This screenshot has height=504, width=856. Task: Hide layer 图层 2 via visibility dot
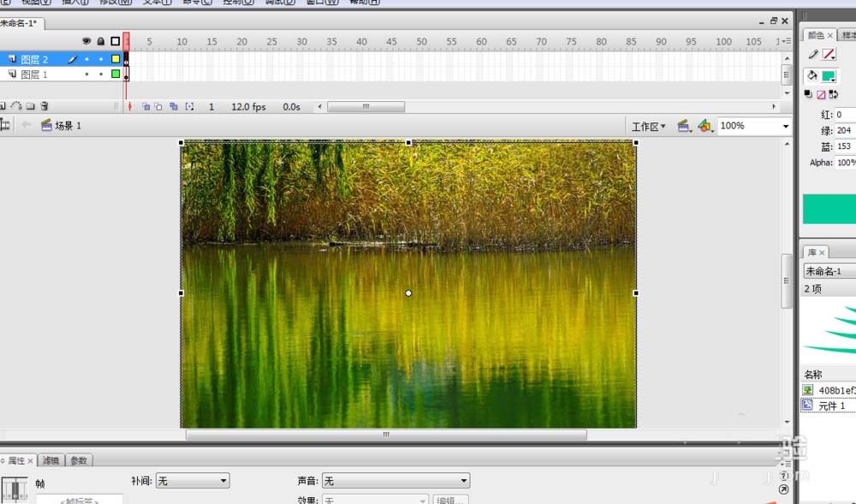(x=86, y=59)
